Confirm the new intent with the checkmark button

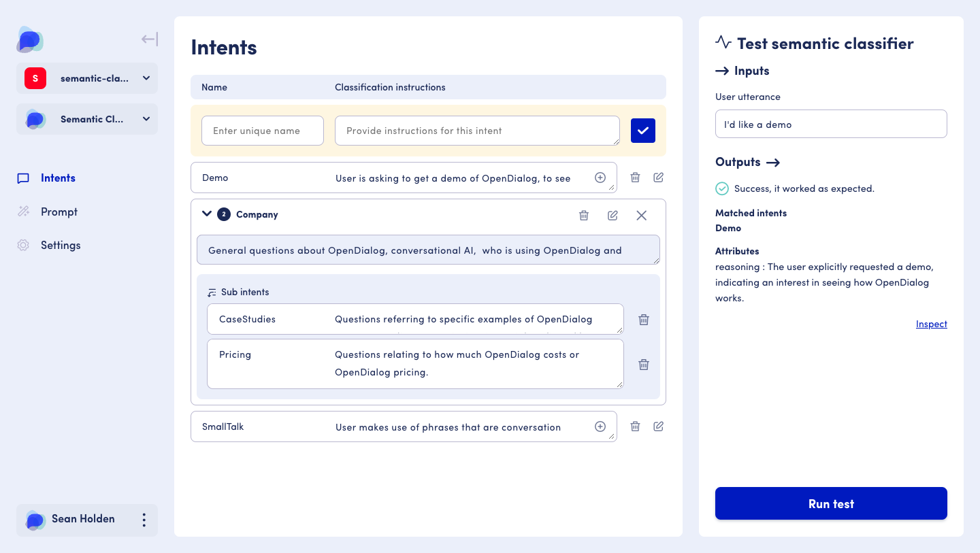(642, 130)
